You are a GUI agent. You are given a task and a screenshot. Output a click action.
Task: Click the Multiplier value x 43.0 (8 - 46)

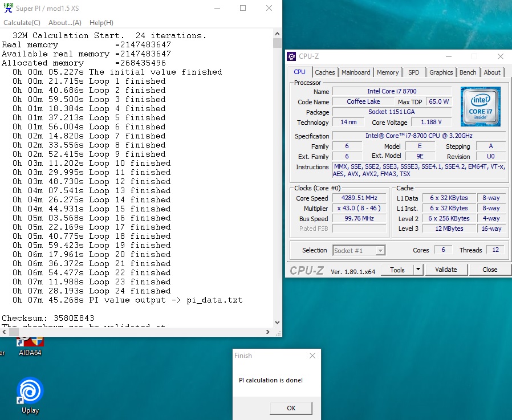pos(359,208)
